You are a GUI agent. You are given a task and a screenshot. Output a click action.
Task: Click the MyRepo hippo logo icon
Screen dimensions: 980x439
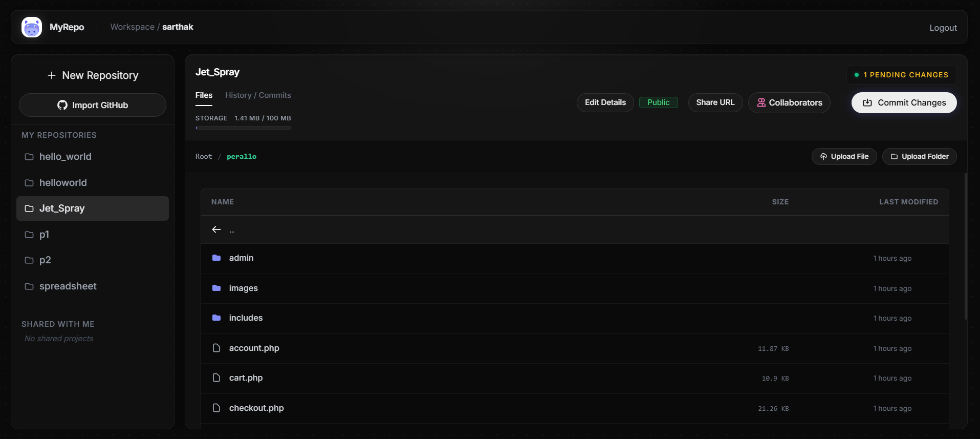point(32,27)
